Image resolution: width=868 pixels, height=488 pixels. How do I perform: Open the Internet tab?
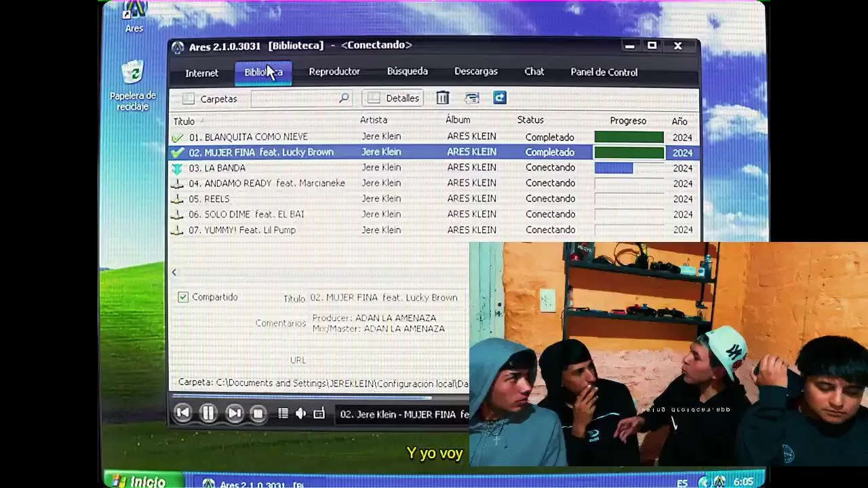coord(201,73)
